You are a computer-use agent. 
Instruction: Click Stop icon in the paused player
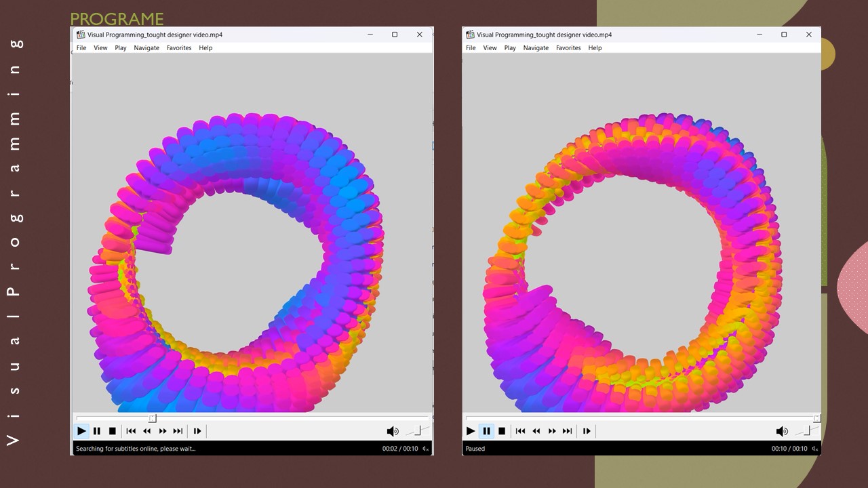502,431
